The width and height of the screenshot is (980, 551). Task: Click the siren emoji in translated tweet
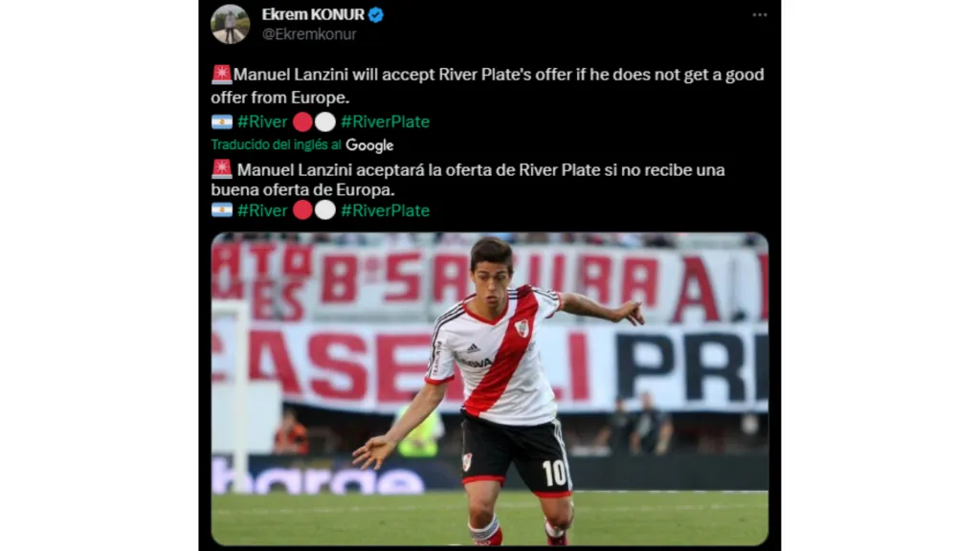click(221, 168)
